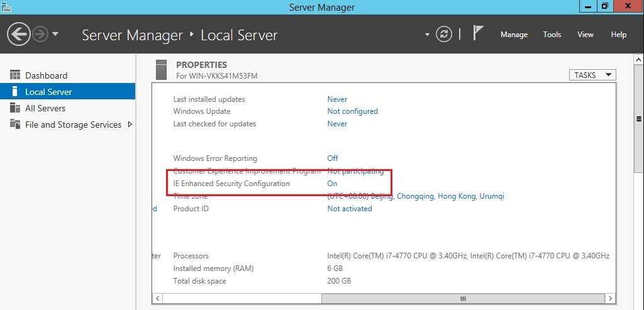Click the File and Storage Services icon
Image resolution: width=644 pixels, height=310 pixels.
pyautogui.click(x=15, y=124)
